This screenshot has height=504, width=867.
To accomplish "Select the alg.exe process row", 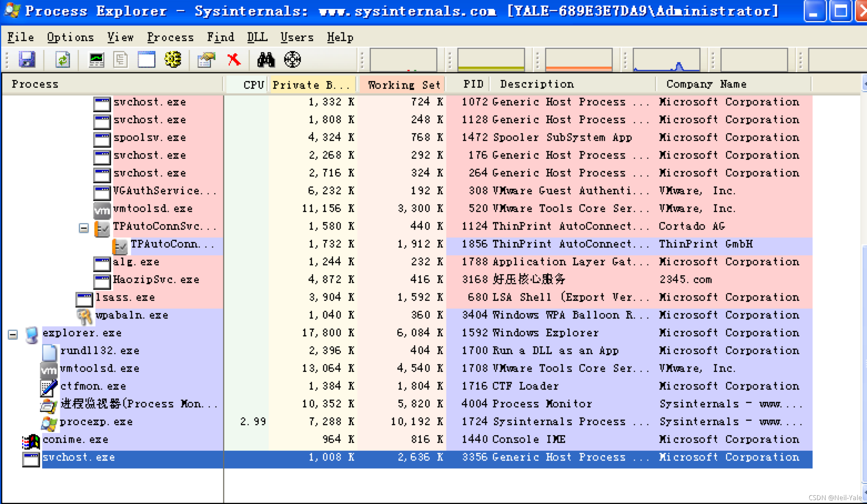I will [x=452, y=262].
